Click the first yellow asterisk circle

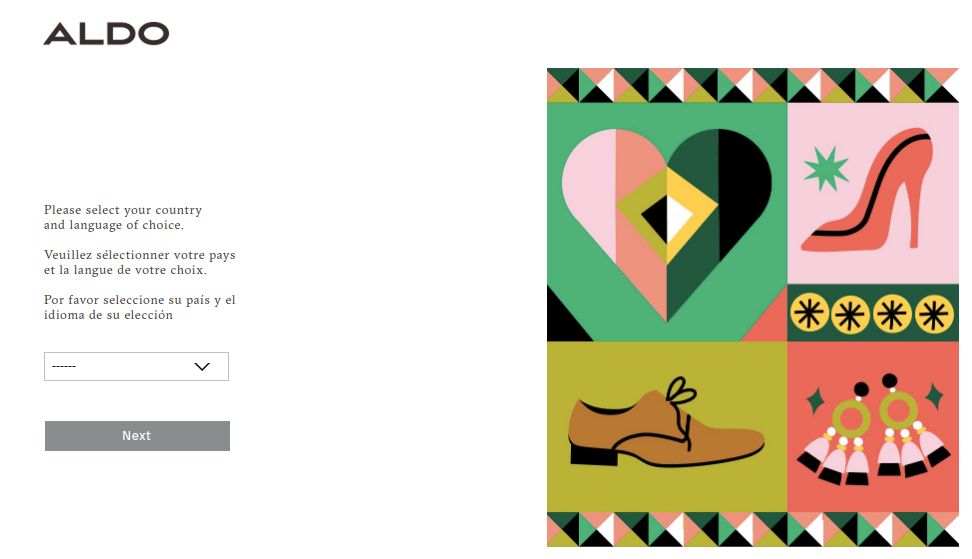point(809,313)
